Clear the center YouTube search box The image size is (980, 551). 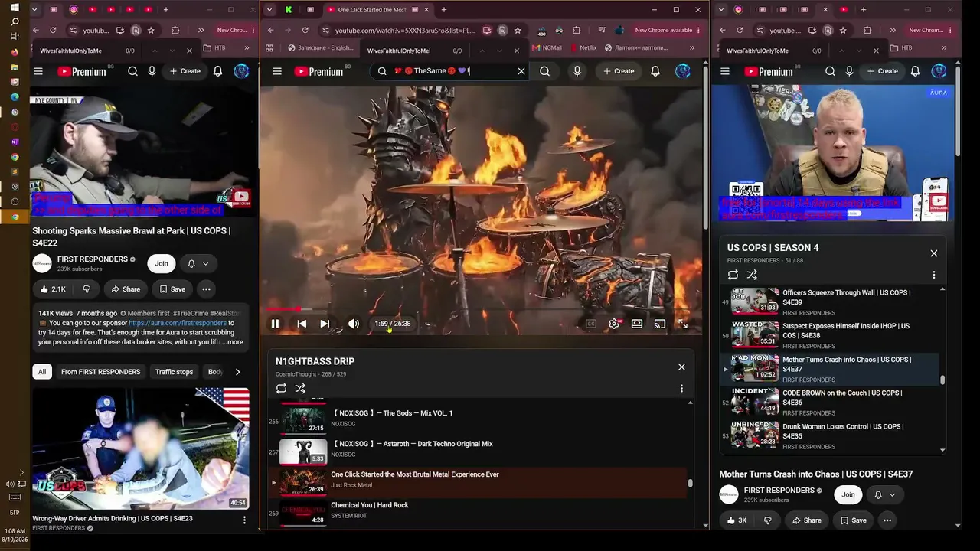[x=521, y=71]
